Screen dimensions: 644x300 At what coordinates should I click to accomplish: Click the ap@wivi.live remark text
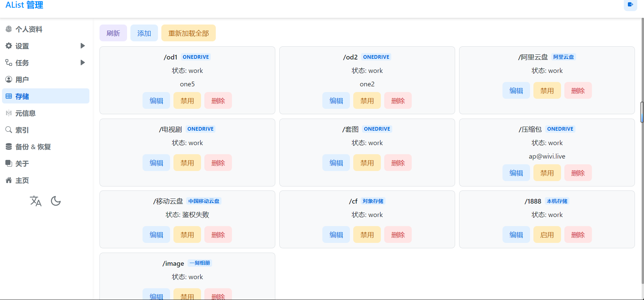[547, 156]
